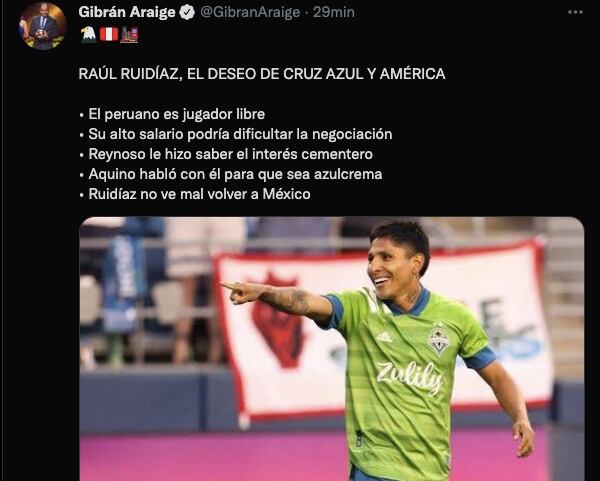The width and height of the screenshot is (600, 481).
Task: Click the 29min tweet timestamp
Action: coord(334,13)
